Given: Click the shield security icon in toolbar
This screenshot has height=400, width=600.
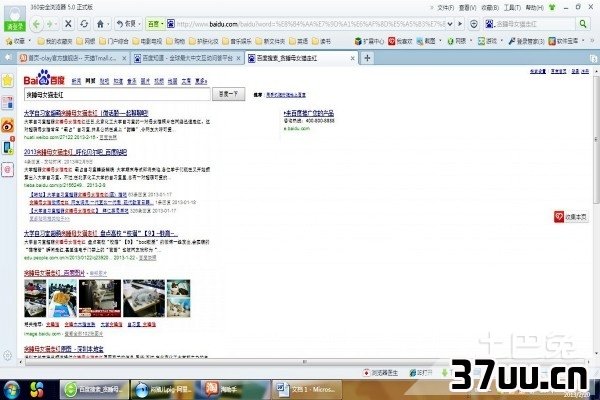Looking at the screenshot, I should point(474,24).
